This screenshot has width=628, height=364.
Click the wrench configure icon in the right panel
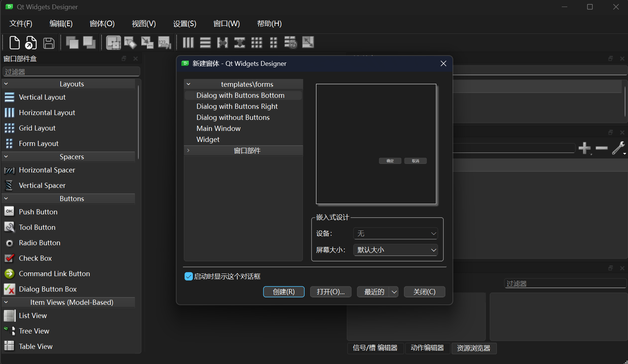(618, 148)
